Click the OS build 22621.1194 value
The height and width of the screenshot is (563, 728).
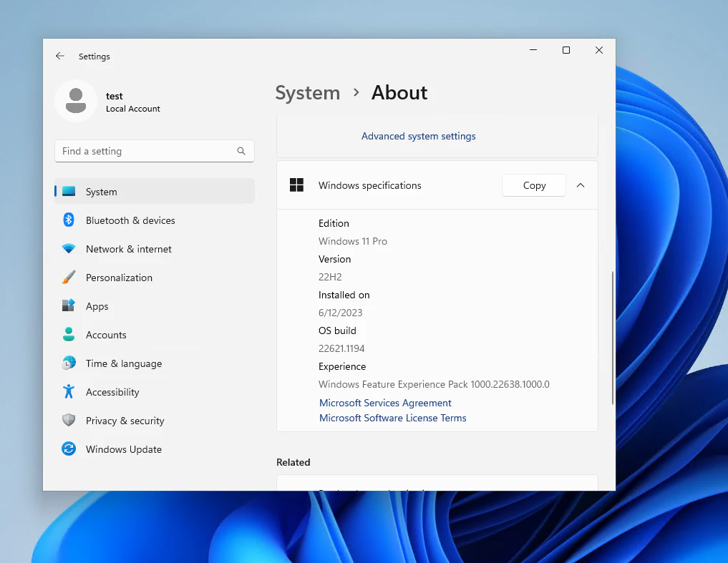[341, 348]
